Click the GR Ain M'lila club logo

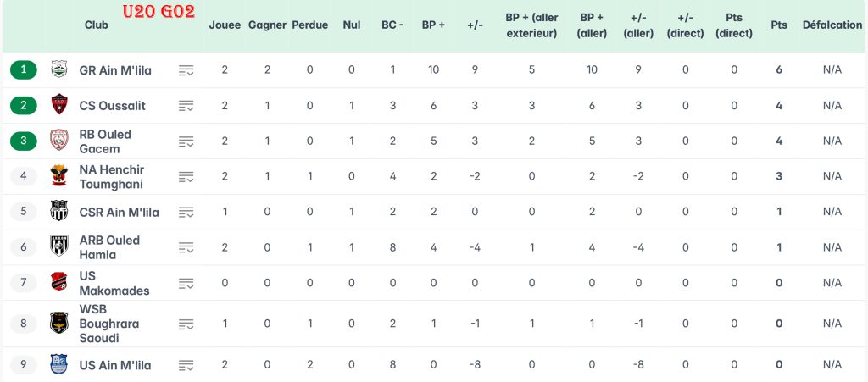(x=59, y=69)
